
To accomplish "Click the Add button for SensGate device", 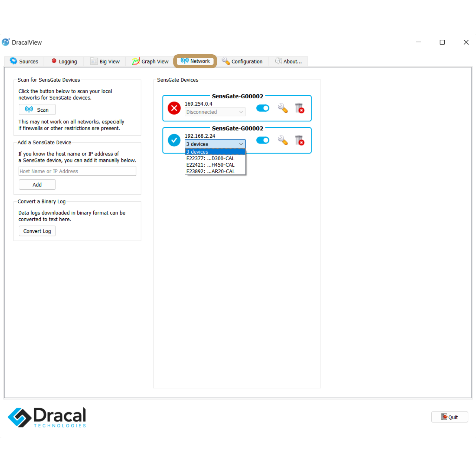I will (x=37, y=184).
